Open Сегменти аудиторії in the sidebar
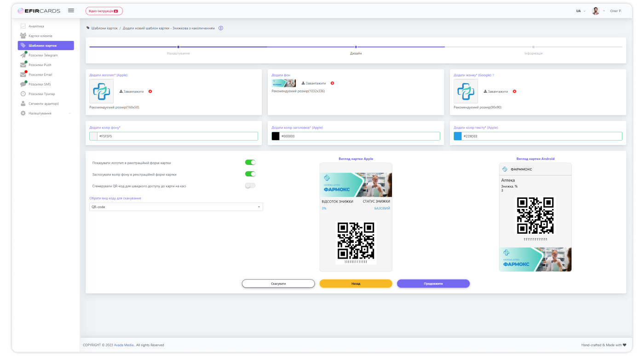Image resolution: width=644 pixels, height=356 pixels. (x=42, y=103)
